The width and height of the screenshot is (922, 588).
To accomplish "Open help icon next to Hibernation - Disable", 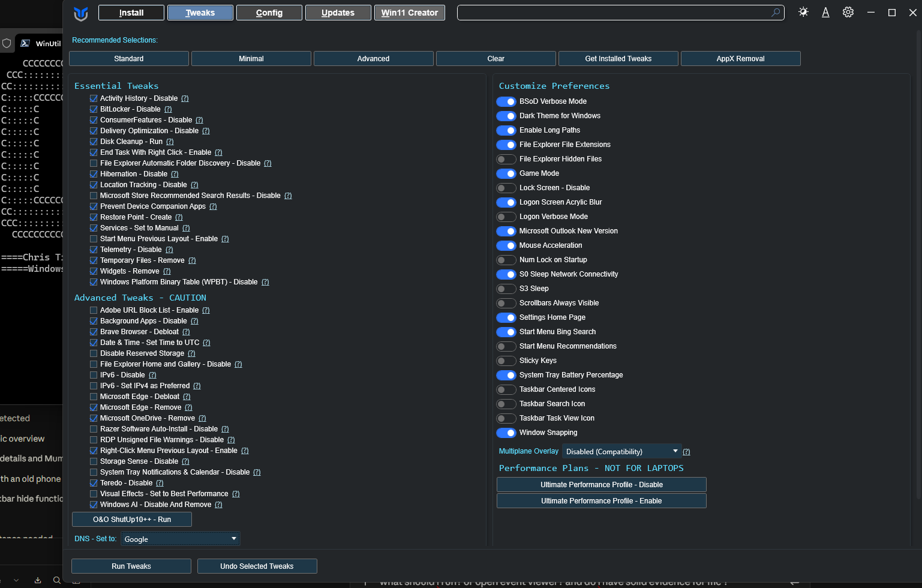I will click(175, 174).
